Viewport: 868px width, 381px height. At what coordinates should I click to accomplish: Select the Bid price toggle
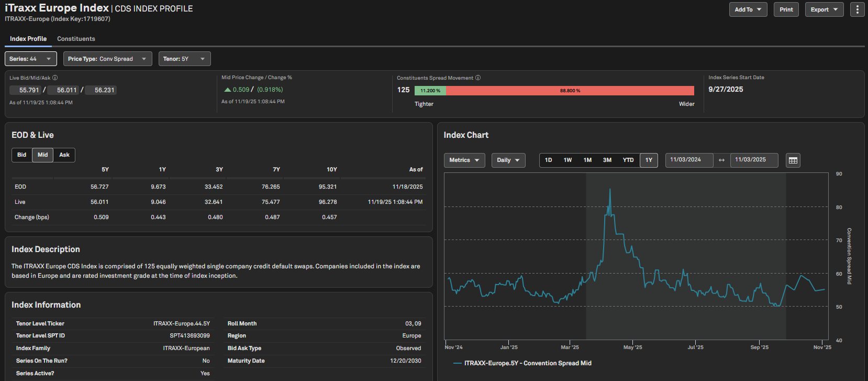coord(22,155)
